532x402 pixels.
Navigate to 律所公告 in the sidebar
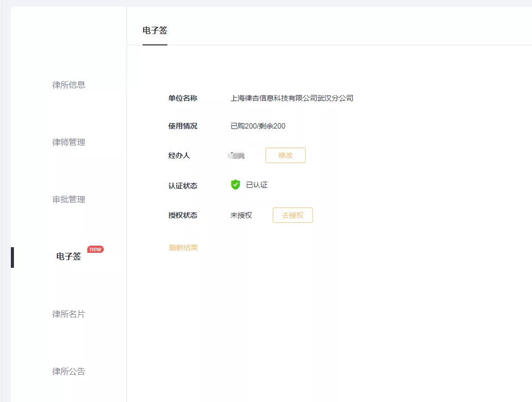[x=69, y=371]
